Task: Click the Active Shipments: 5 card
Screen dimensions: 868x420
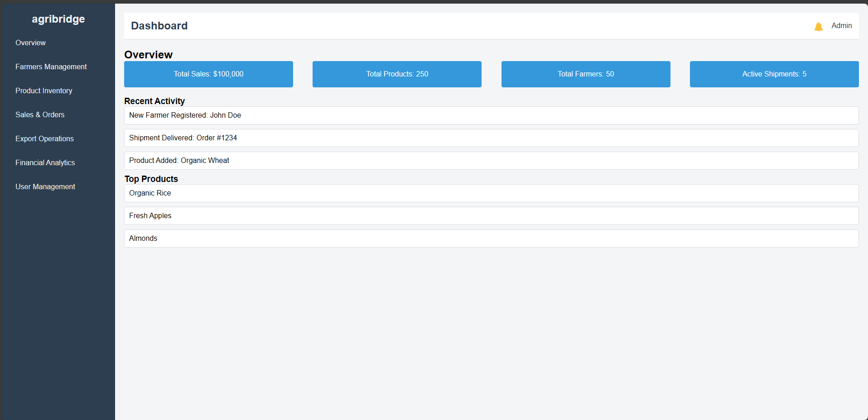Action: pyautogui.click(x=774, y=74)
